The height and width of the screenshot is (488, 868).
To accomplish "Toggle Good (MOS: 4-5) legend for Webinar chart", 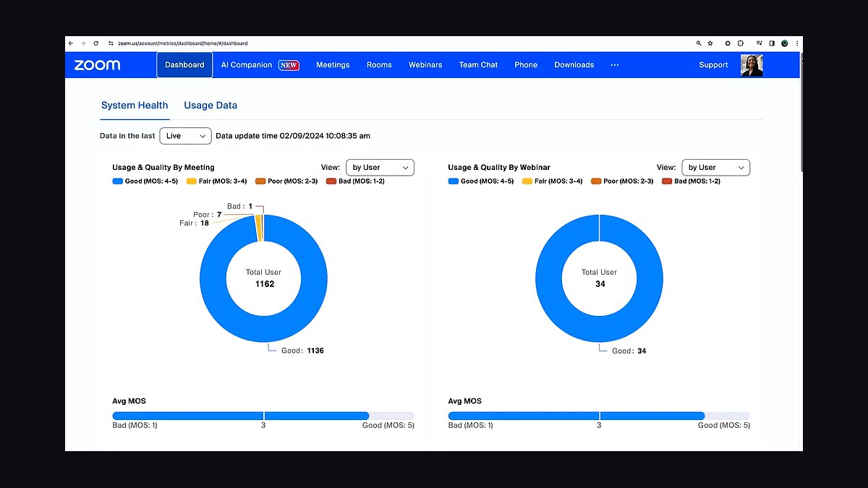I will [481, 181].
